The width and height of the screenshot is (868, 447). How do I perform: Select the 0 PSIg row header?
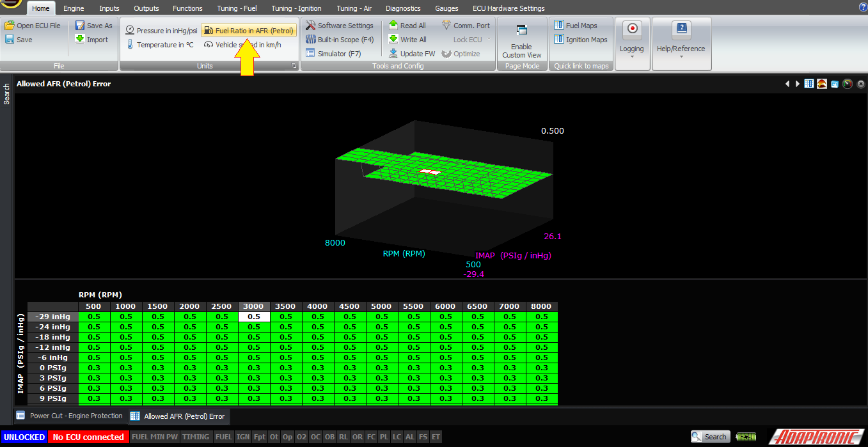(53, 368)
